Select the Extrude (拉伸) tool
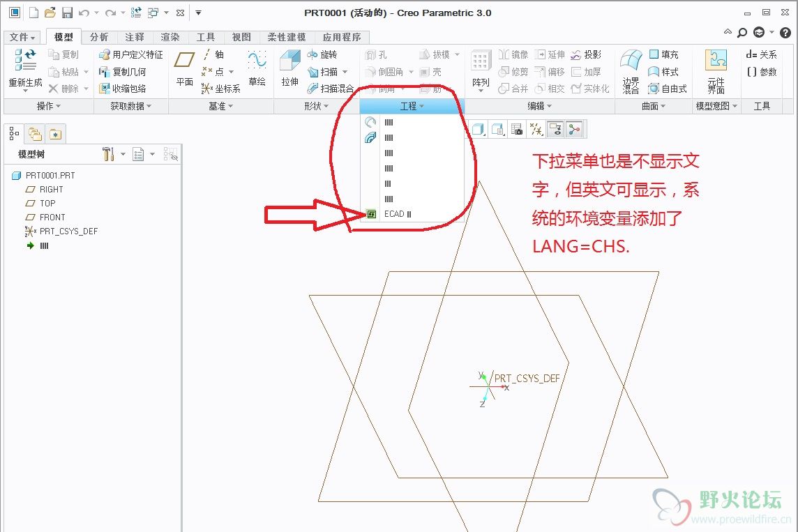798x532 pixels. pos(290,68)
